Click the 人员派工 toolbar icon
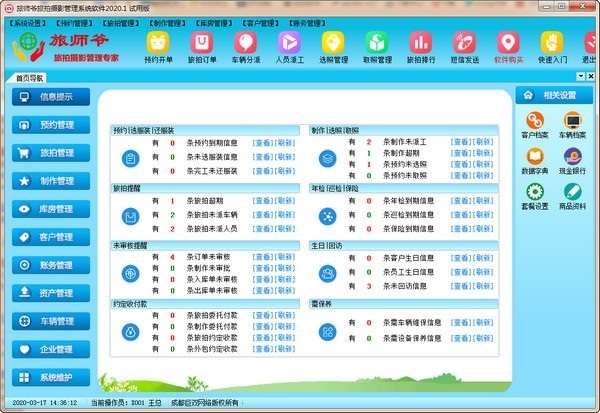Screen dimensions: 600x413 290,47
